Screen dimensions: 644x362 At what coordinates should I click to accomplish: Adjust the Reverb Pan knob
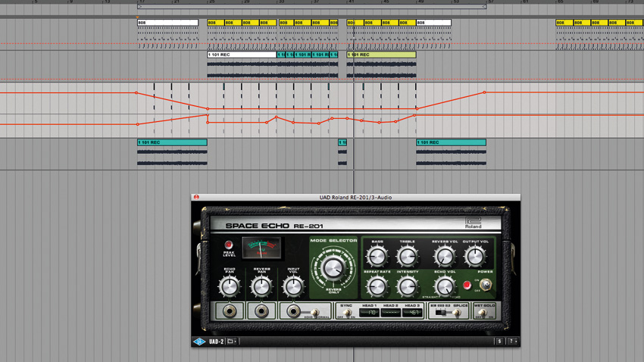tap(261, 286)
